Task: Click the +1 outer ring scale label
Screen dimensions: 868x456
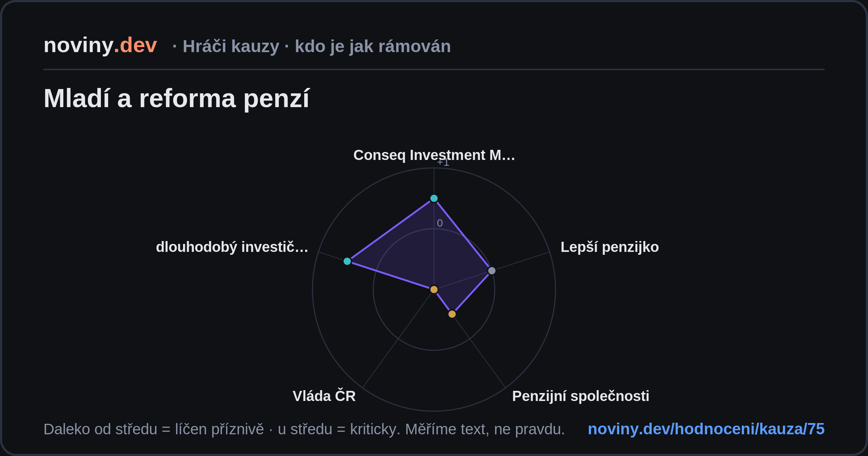Action: [x=443, y=162]
